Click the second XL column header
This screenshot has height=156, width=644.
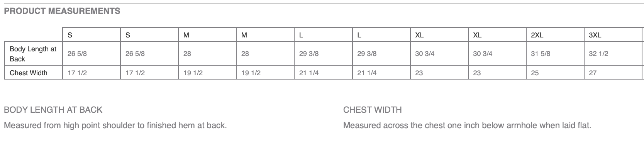pyautogui.click(x=497, y=35)
